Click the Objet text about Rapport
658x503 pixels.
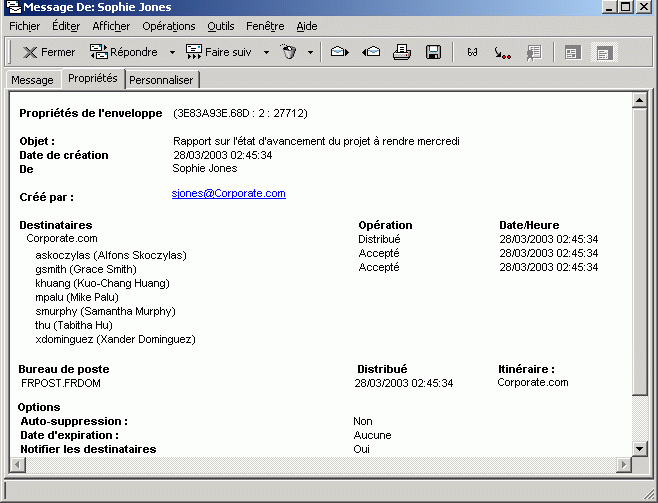point(316,141)
